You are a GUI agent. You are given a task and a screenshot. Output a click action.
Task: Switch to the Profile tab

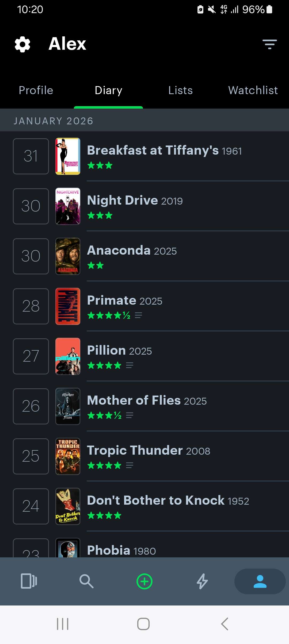[36, 90]
